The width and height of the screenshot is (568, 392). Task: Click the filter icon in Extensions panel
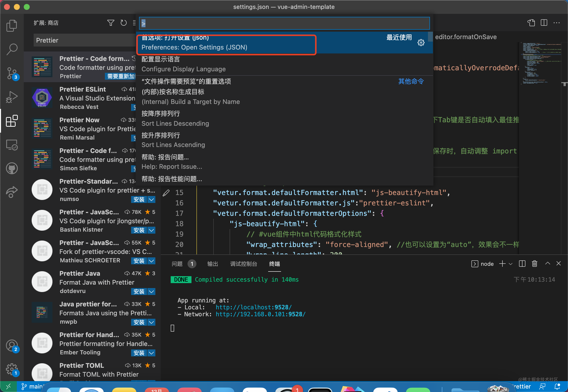pos(111,23)
